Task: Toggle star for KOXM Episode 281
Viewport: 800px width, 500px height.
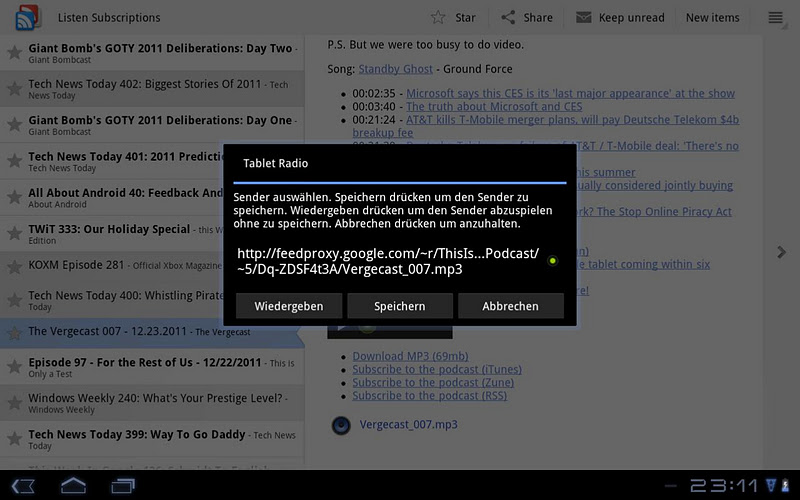Action: coord(14,266)
